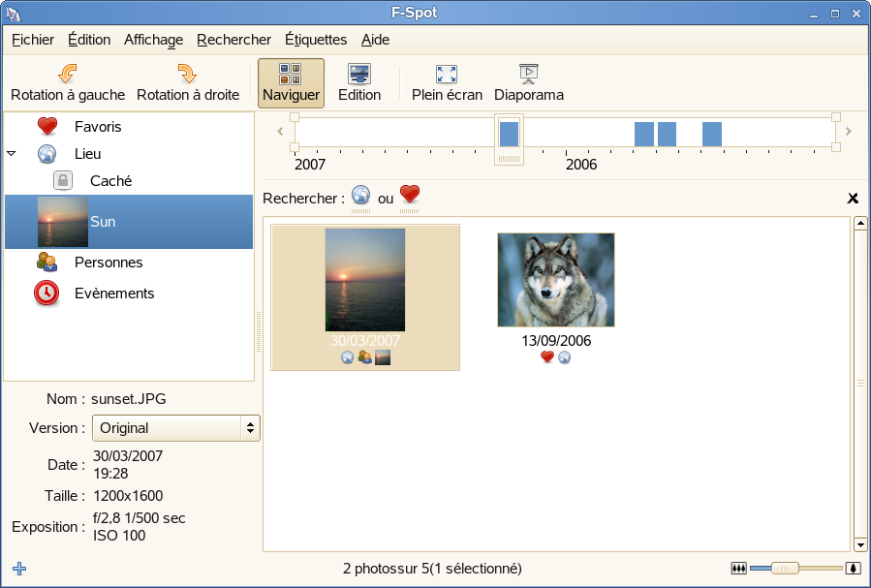871x588 pixels.
Task: Select the Lieu globe tag
Action: click(x=47, y=154)
